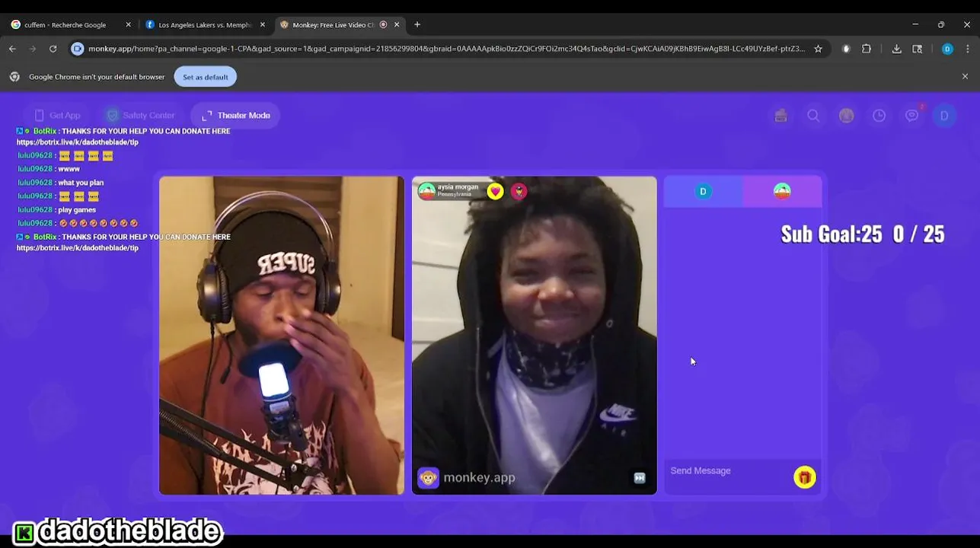Viewport: 980px width, 548px height.
Task: Click aysia morgan's profile avatar
Action: [426, 191]
